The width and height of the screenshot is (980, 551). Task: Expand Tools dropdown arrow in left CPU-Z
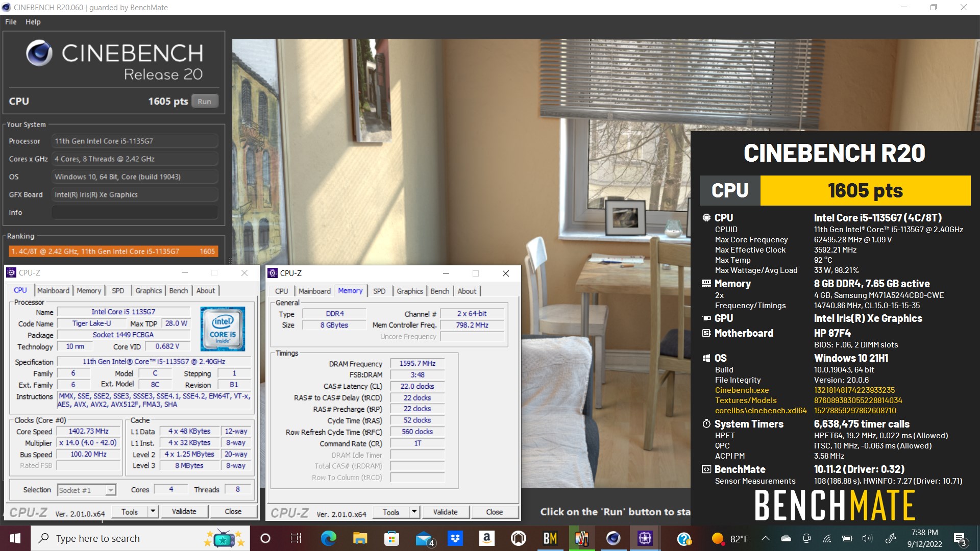point(153,511)
